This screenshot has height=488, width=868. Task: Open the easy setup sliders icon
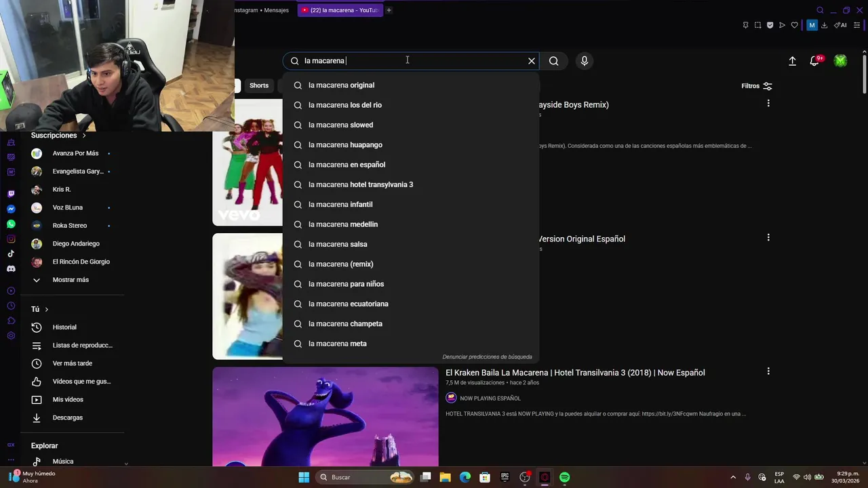point(856,25)
